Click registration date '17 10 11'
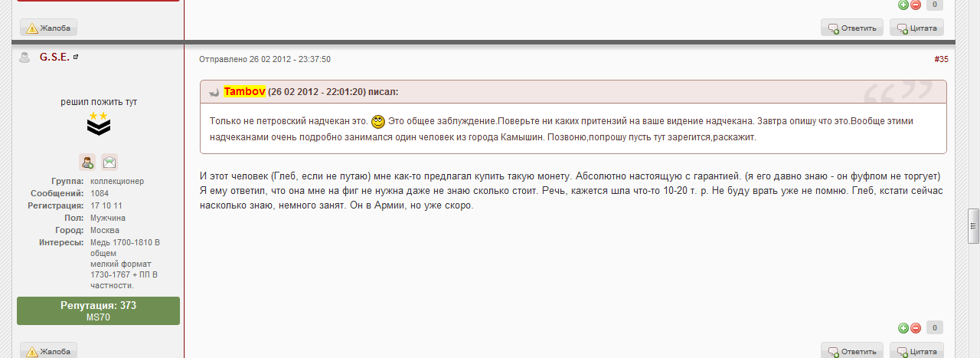Screen dimensions: 980x358 click(x=106, y=205)
